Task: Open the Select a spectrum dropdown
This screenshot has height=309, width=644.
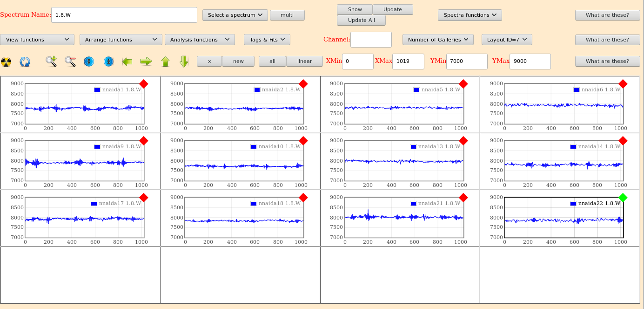Action: tap(235, 15)
